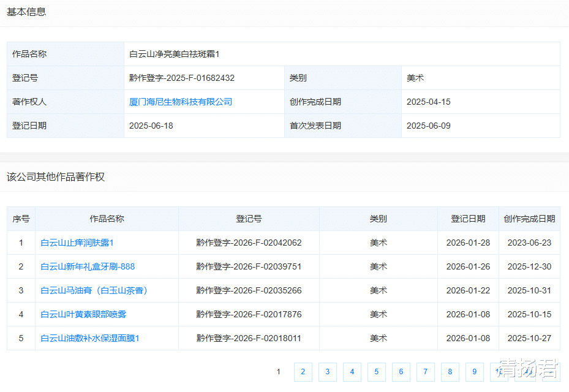
Task: Click registration number 黔作登字-2026-F-02018011
Action: tap(249, 339)
